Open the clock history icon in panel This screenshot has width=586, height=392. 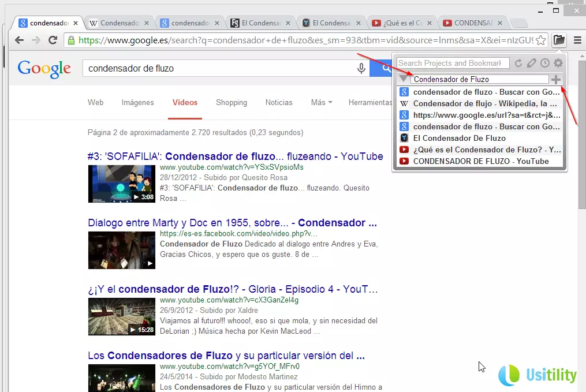pos(544,63)
